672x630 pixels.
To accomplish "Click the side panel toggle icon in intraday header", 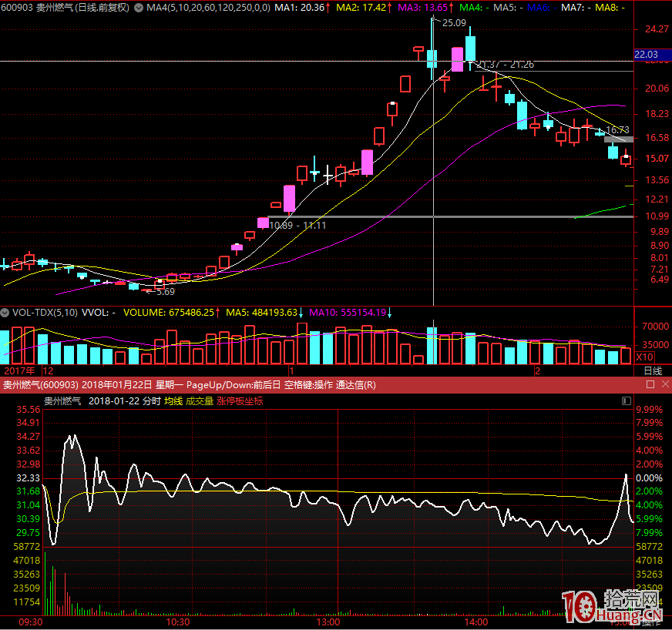I will pos(626,400).
